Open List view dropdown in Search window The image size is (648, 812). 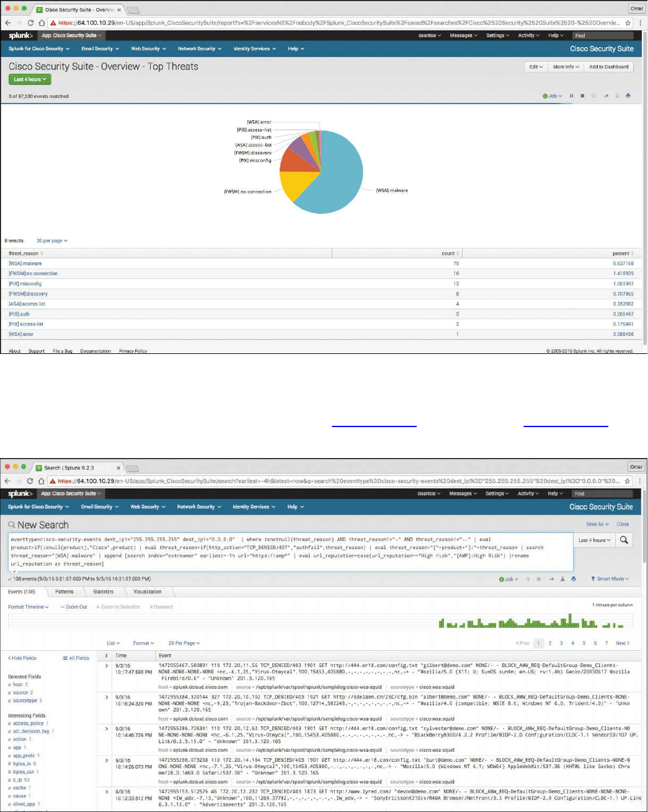tap(113, 643)
